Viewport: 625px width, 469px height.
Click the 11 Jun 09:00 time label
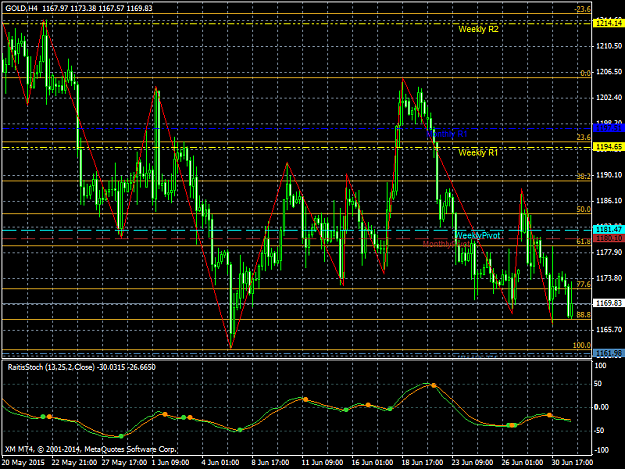click(x=322, y=462)
